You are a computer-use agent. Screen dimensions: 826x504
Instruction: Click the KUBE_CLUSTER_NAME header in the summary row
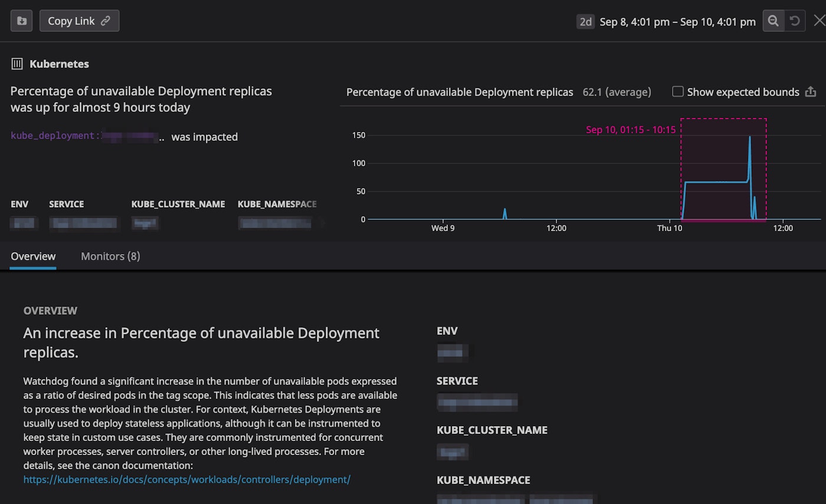pyautogui.click(x=178, y=204)
